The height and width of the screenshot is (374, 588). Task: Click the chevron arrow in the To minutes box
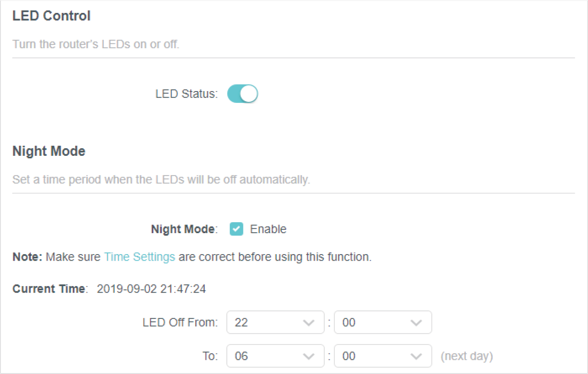416,357
